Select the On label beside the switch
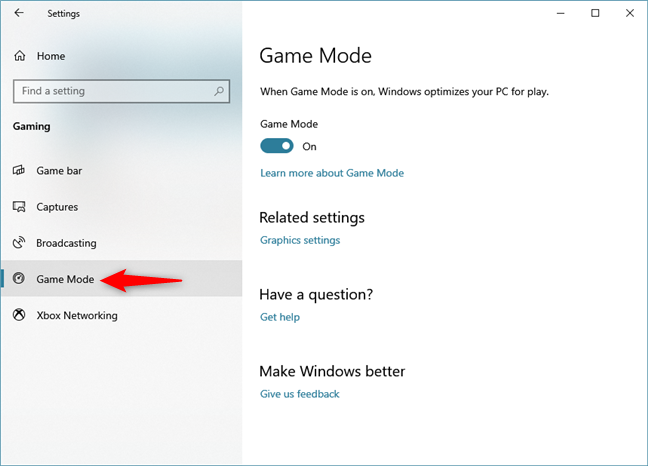Viewport: 648px width, 466px height. pyautogui.click(x=309, y=146)
